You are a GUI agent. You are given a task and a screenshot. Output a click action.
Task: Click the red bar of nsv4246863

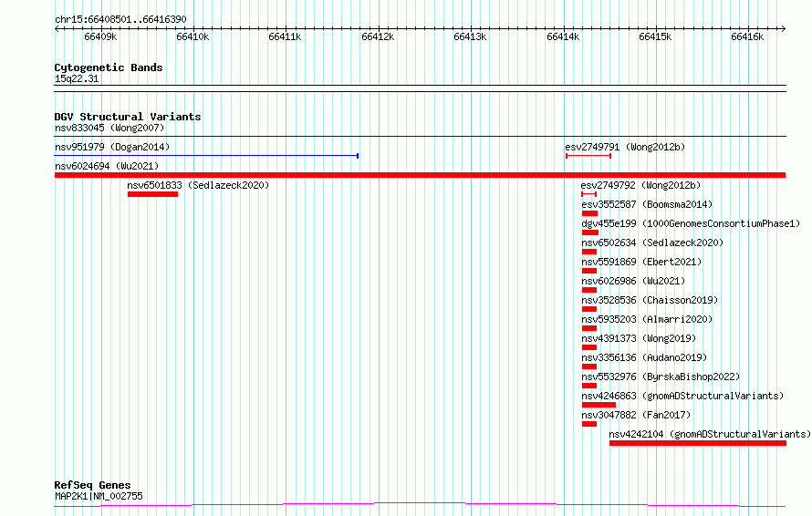(x=599, y=405)
